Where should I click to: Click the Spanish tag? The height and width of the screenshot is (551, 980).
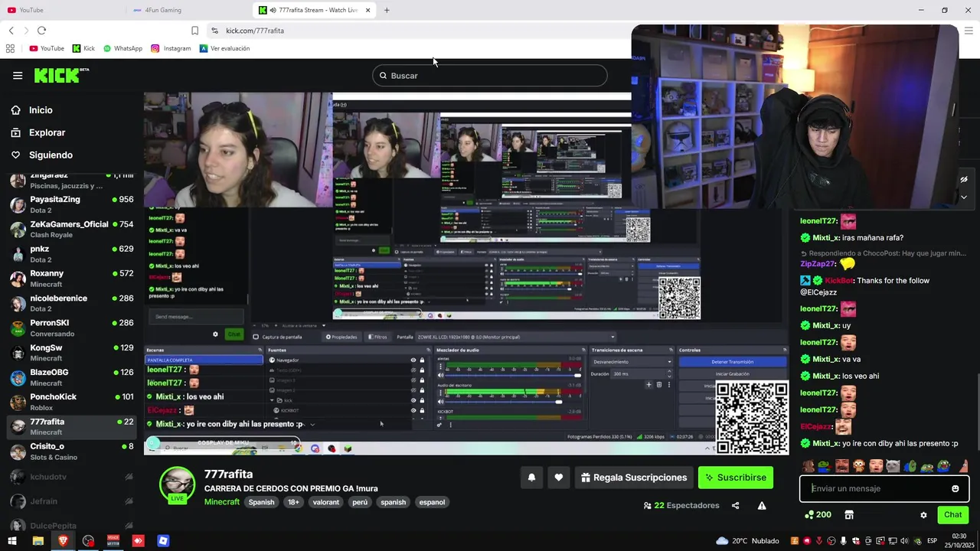pos(261,502)
